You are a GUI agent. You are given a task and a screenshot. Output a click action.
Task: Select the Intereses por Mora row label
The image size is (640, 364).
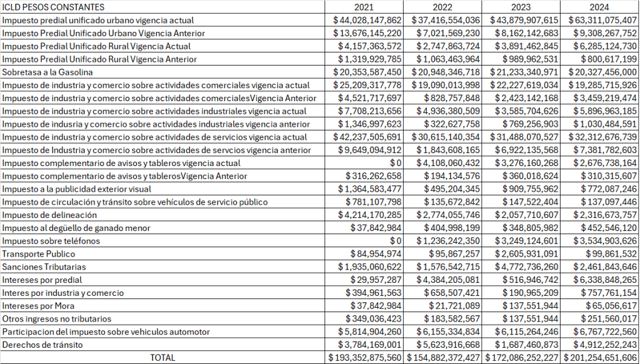(38, 306)
